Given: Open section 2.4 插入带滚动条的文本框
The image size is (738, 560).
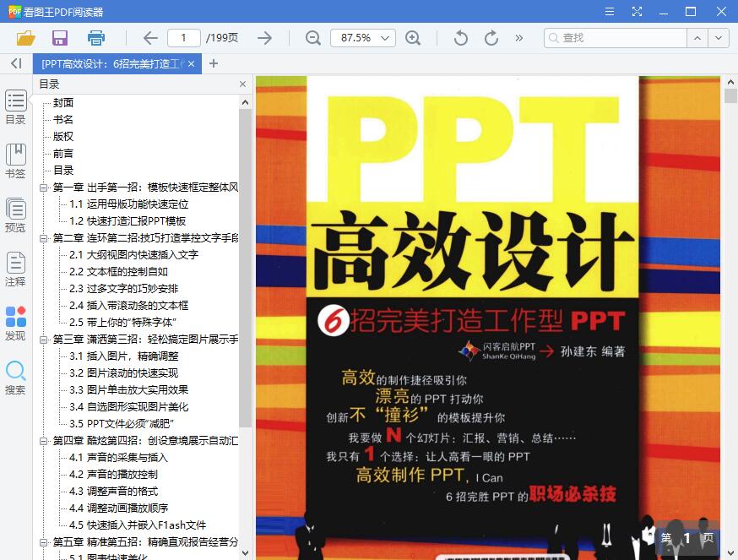Looking at the screenshot, I should (129, 306).
